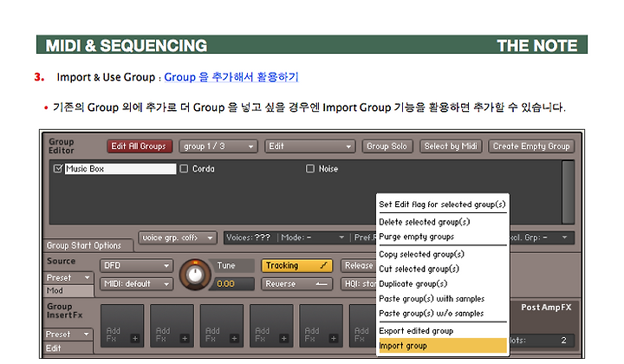Check the Noise group checkbox

[x=310, y=169]
